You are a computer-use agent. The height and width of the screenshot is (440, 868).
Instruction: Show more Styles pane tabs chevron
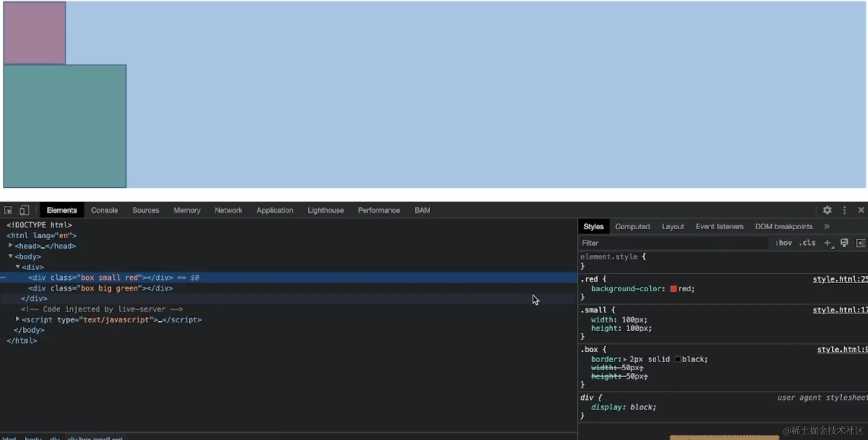point(827,227)
